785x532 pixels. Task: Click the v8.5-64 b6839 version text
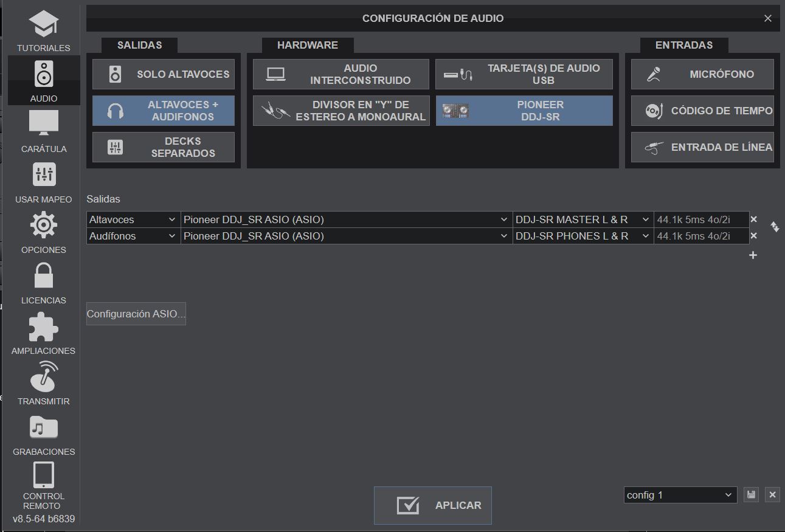[44, 519]
